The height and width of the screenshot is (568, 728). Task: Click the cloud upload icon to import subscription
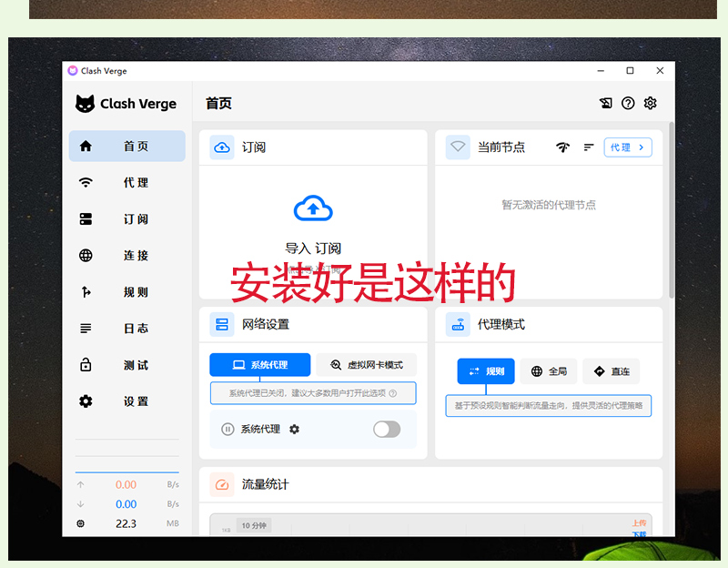(313, 208)
